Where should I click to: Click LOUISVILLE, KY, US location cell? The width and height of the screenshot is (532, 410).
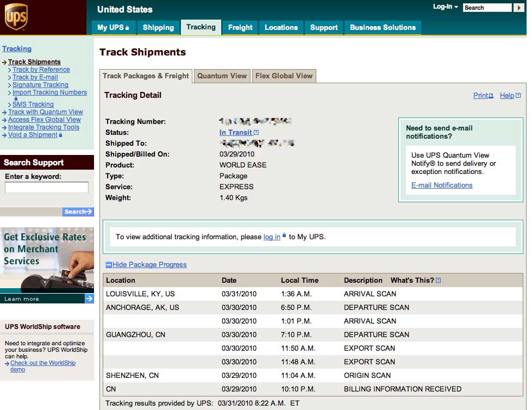pyautogui.click(x=140, y=294)
